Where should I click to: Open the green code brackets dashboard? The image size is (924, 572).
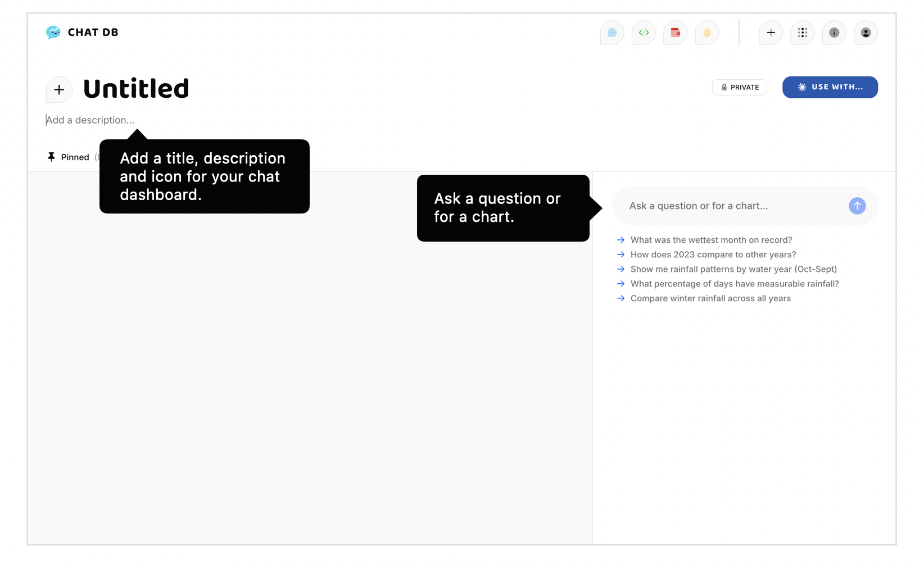point(644,33)
